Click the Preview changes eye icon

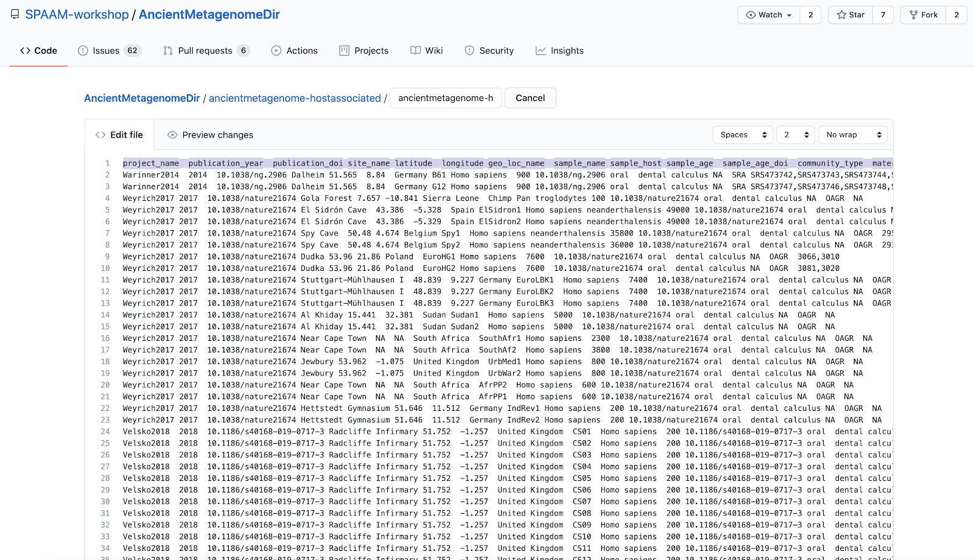(x=172, y=135)
